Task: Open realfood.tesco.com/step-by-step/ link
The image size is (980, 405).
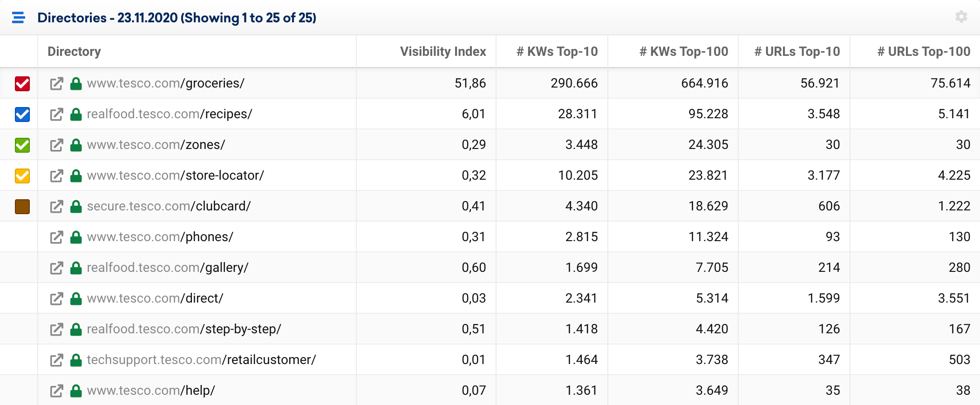Action: [x=184, y=329]
